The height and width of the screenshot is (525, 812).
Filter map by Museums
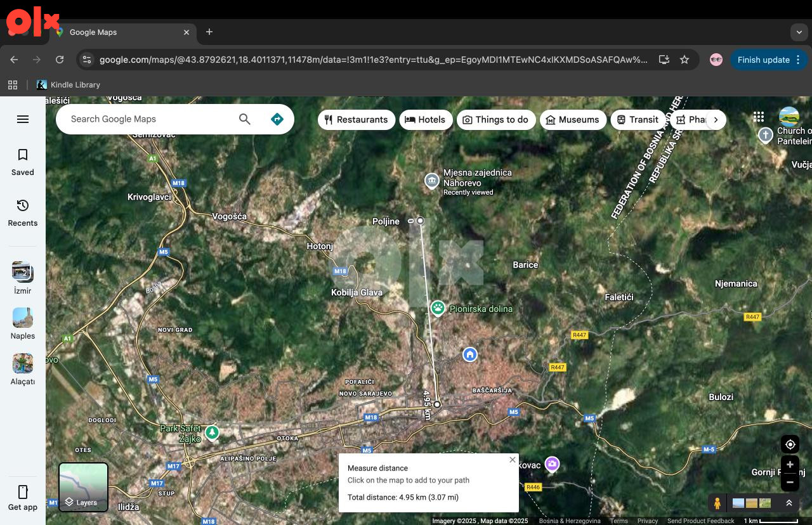click(x=573, y=120)
